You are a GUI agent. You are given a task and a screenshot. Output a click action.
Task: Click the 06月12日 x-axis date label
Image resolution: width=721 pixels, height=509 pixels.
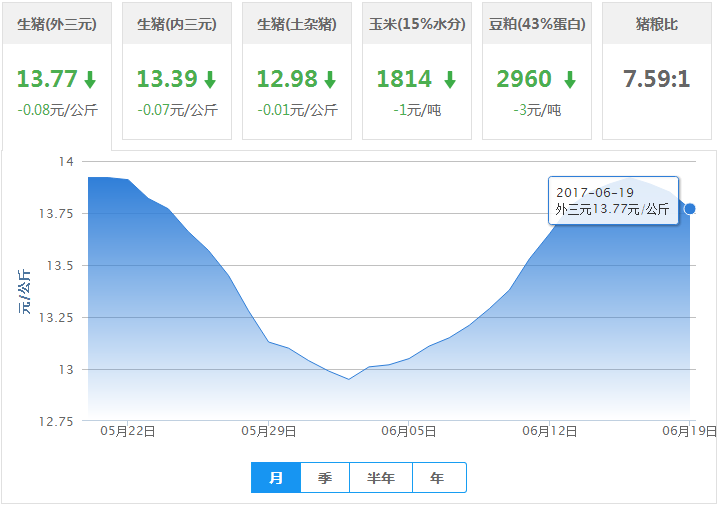551,431
